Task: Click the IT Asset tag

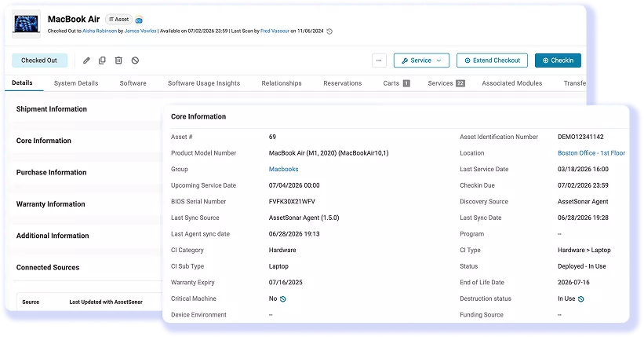Action: [x=118, y=20]
